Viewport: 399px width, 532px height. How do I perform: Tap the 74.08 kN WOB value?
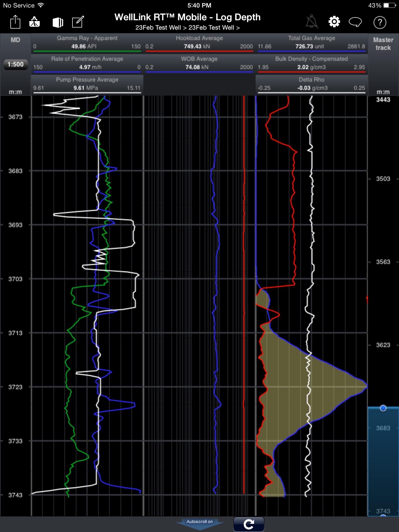point(197,67)
